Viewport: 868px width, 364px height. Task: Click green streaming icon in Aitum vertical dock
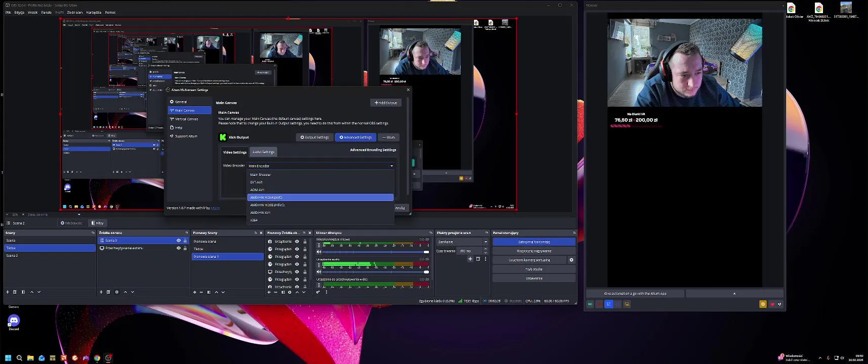[x=590, y=304]
